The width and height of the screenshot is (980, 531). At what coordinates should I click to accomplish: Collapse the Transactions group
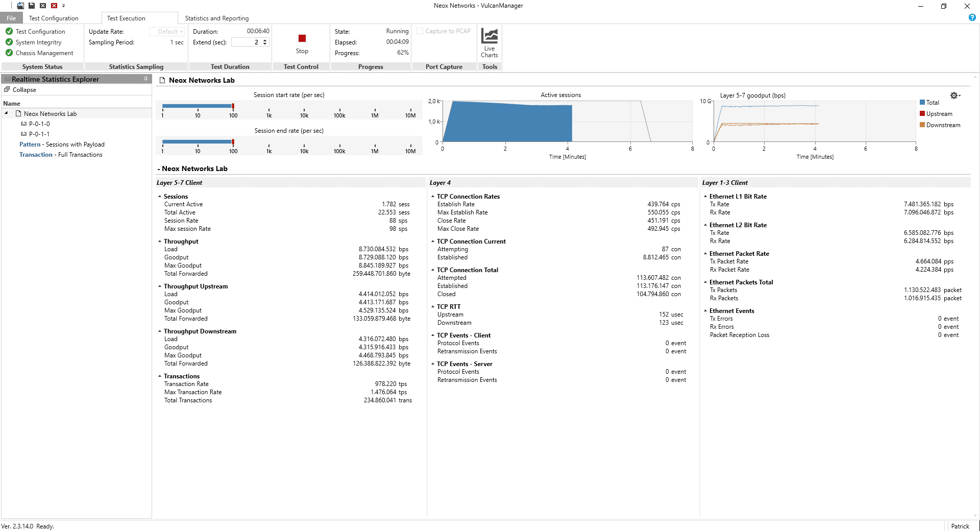[159, 376]
